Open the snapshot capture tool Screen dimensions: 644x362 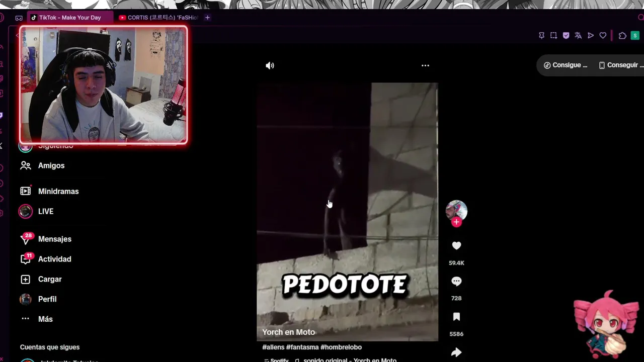pyautogui.click(x=553, y=36)
